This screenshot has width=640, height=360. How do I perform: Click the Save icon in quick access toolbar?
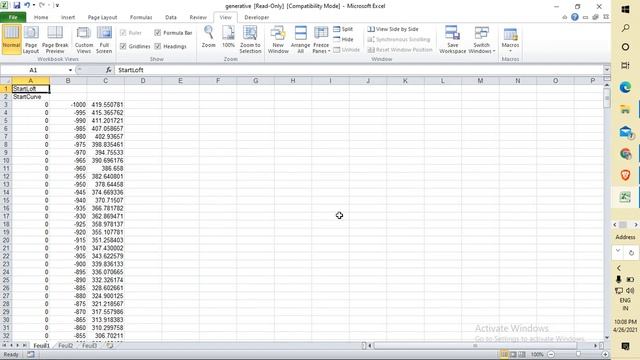click(x=17, y=6)
